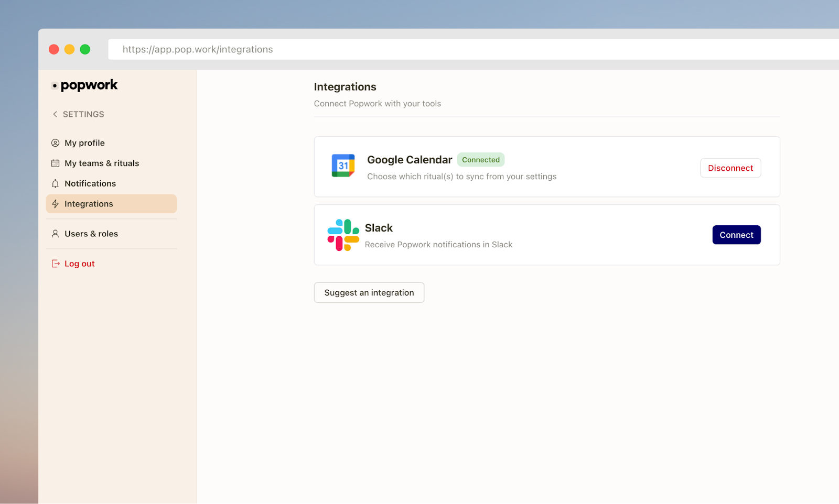Image resolution: width=839 pixels, height=504 pixels.
Task: Select the lightning icon for Integrations
Action: [x=55, y=204]
